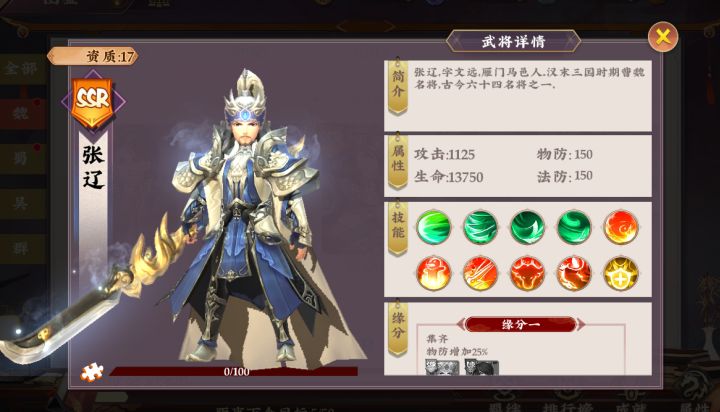Tap the red bull head skill icon
The width and height of the screenshot is (720, 412).
click(x=527, y=274)
